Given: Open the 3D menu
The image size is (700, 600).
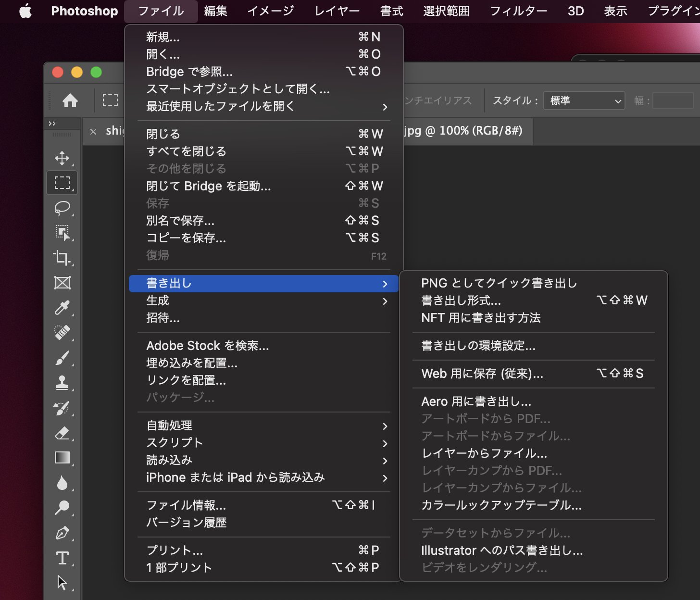Looking at the screenshot, I should click(x=575, y=11).
